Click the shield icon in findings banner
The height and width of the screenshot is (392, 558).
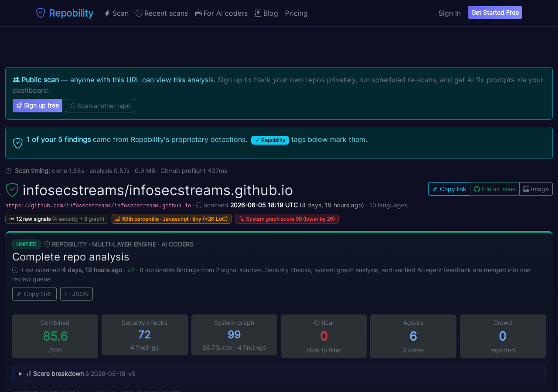click(18, 143)
